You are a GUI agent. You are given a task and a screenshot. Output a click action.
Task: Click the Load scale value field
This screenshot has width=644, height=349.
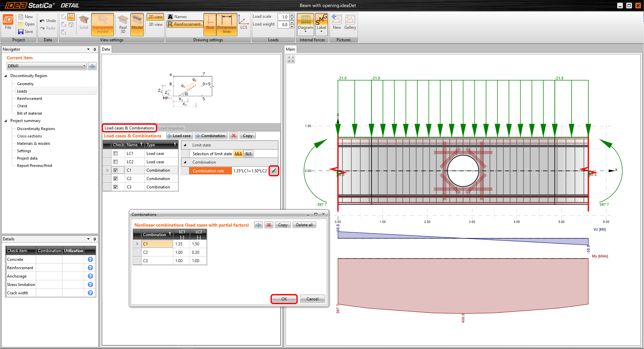(x=284, y=17)
